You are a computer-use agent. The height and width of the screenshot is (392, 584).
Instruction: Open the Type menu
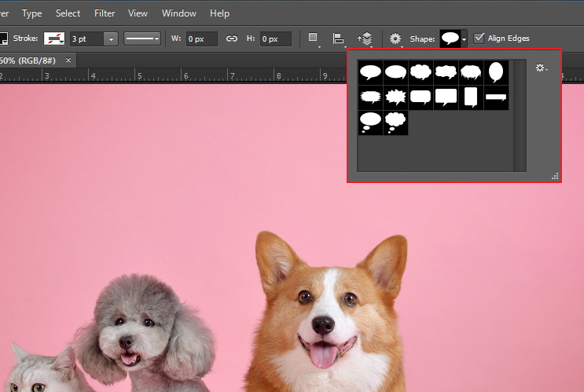point(31,13)
